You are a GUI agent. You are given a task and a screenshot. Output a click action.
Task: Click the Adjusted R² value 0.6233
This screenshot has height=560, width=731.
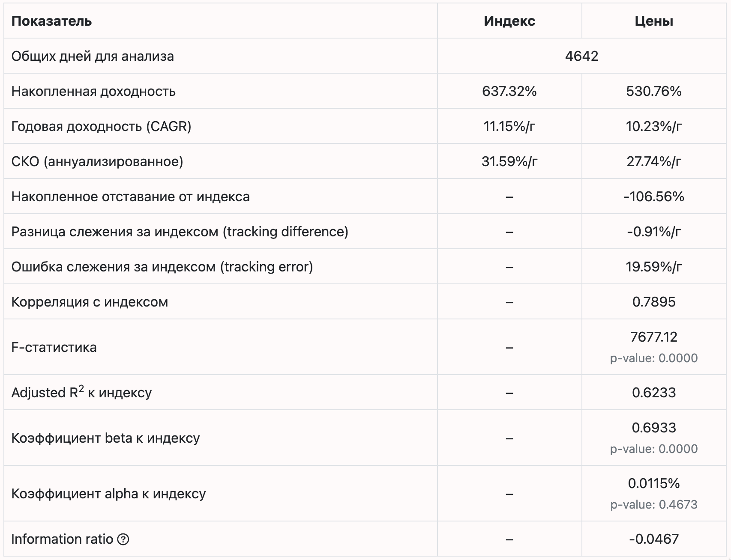tap(654, 393)
